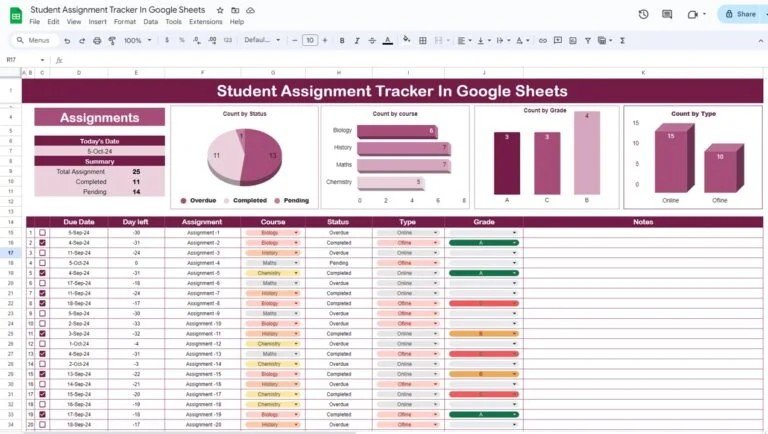This screenshot has height=434, width=768.
Task: Open the Tools menu
Action: tap(173, 22)
